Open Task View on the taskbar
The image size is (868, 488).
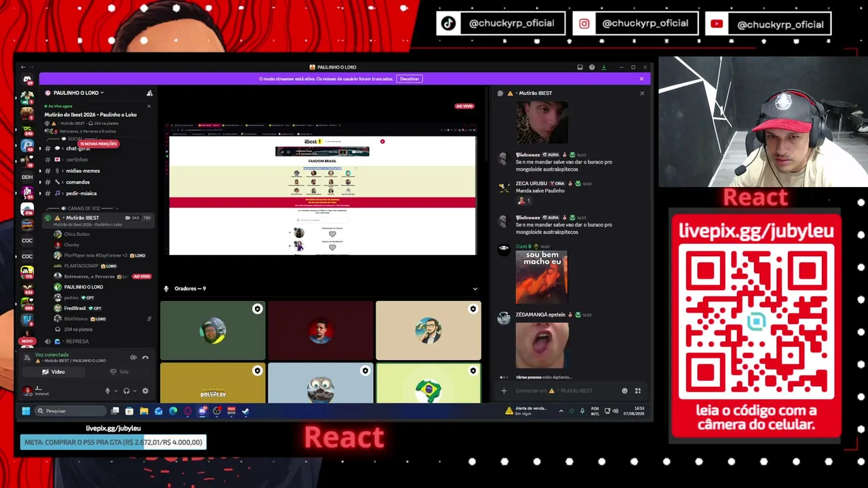coord(115,411)
